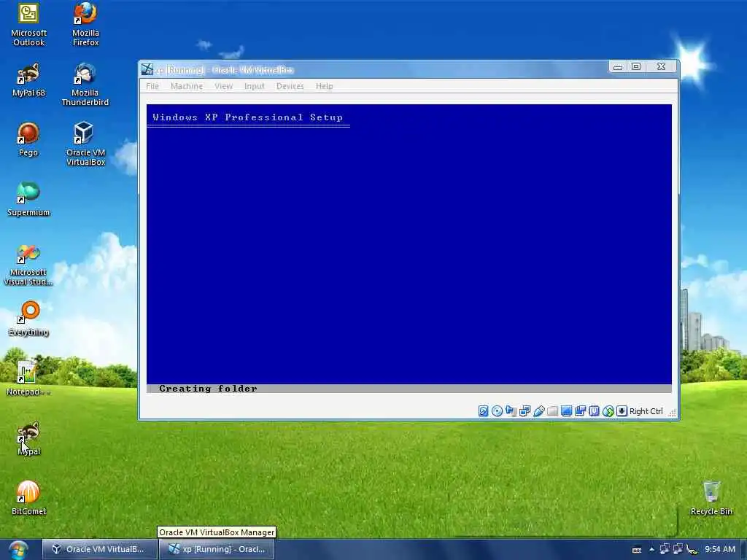Click the 9:54 AM taskbar clock
This screenshot has width=747, height=560.
[720, 549]
